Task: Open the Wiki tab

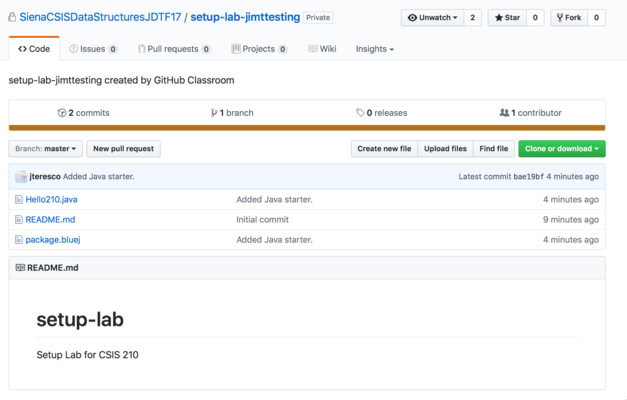Action: click(322, 49)
